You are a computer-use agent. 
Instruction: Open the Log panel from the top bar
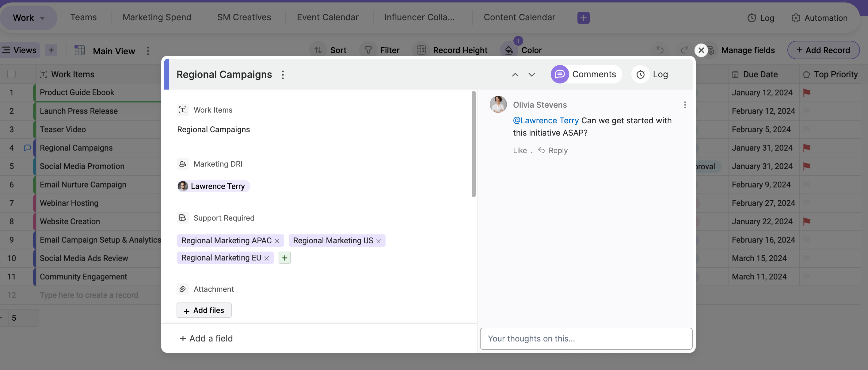(761, 17)
